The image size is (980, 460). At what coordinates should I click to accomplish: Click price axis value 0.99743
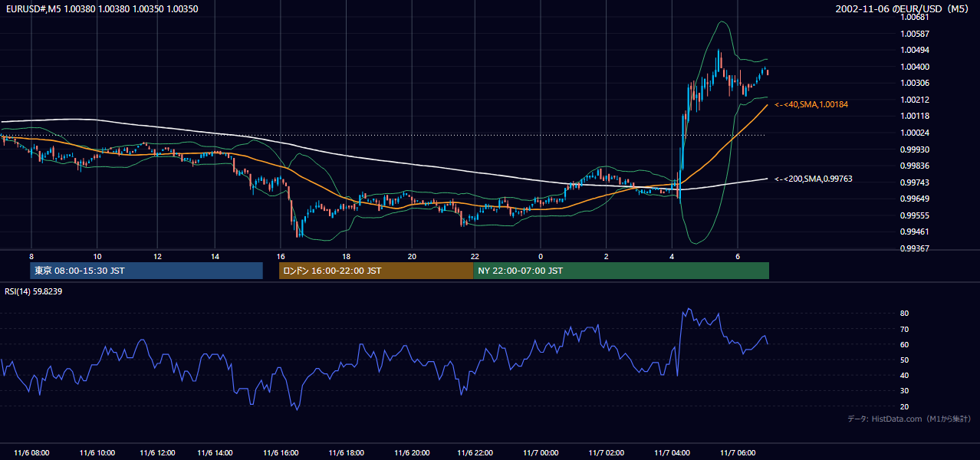pos(914,182)
